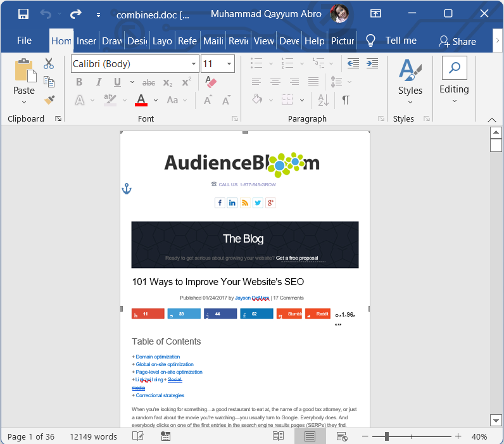Open the Layout tab
Viewport: 504px width, 444px height.
[162, 41]
